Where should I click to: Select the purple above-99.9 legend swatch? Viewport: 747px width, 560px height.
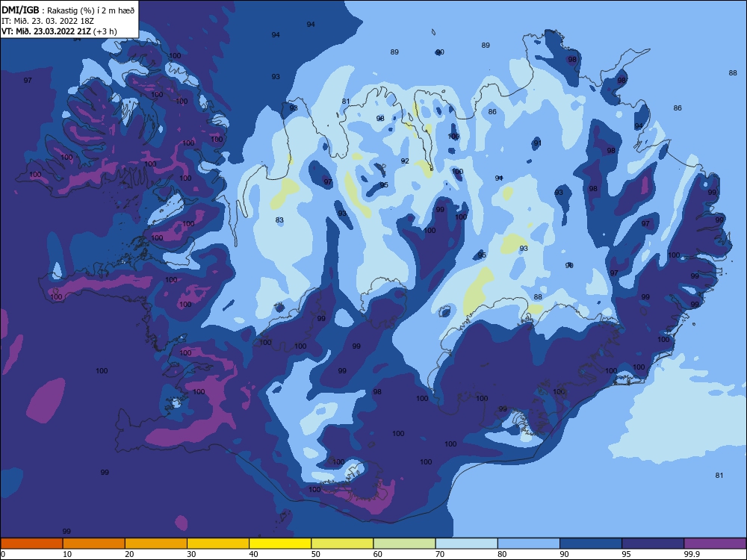click(715, 544)
